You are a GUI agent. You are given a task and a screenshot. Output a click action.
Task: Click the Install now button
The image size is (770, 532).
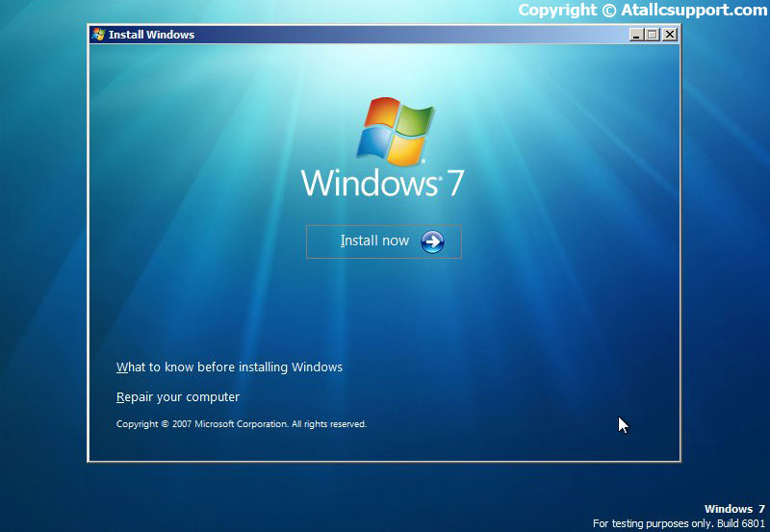click(383, 241)
